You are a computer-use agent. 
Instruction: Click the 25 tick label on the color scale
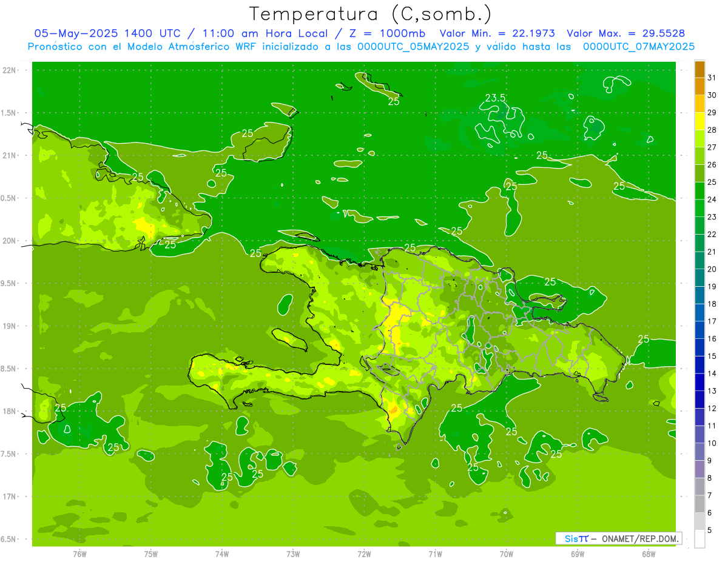(712, 182)
